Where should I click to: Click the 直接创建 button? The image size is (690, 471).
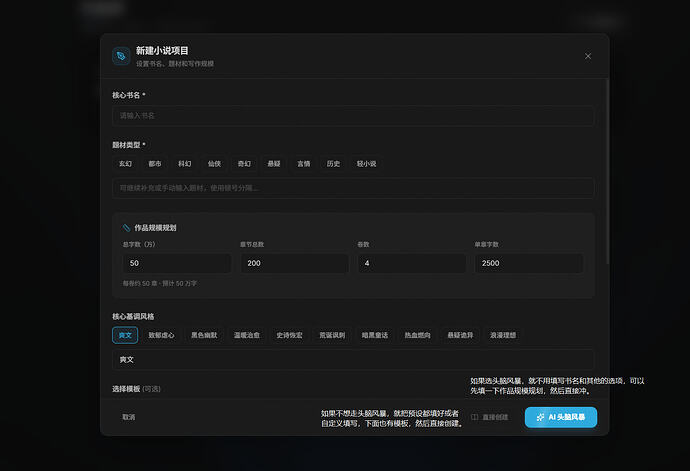pyautogui.click(x=490, y=417)
